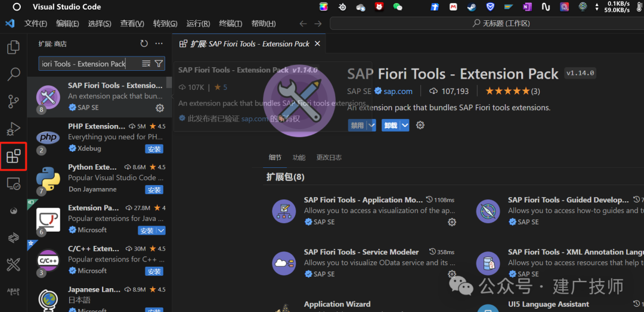Open the 选择(S) menu

[100, 23]
